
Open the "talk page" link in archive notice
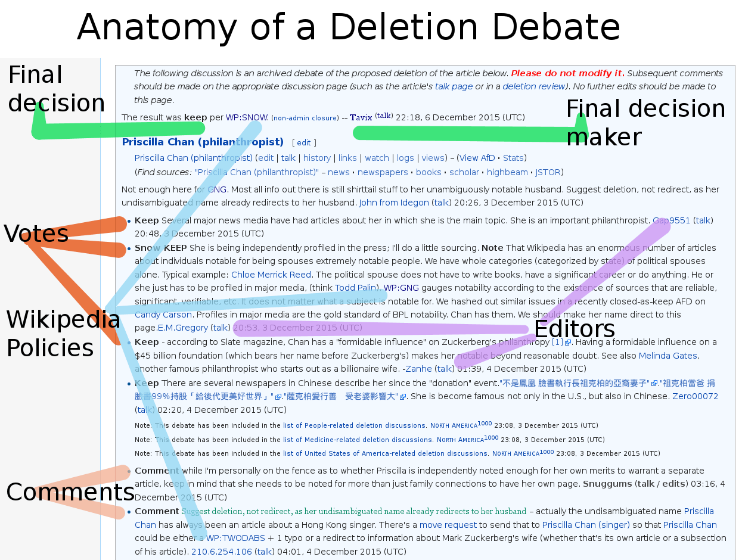(454, 86)
